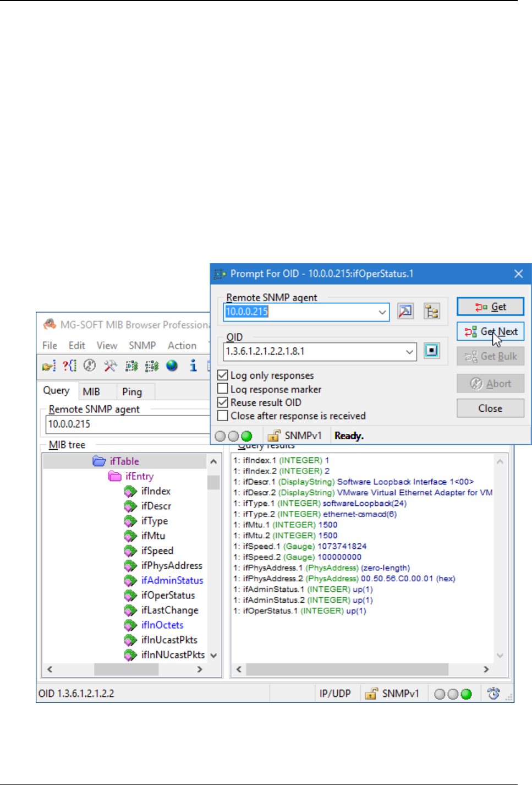Click the Close button in the dialog
Image resolution: width=532 pixels, height=785 pixels.
click(490, 408)
